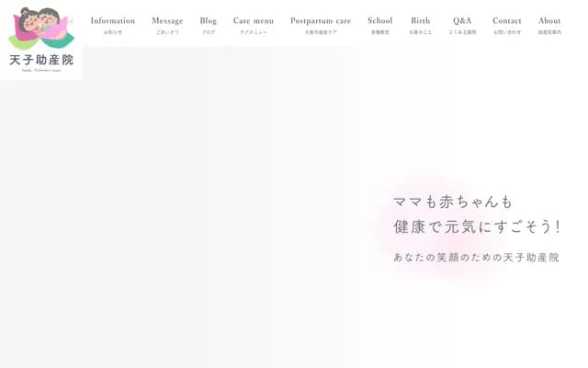The height and width of the screenshot is (368, 588).
Task: Click the mother and baby logo illustration
Action: (x=40, y=28)
